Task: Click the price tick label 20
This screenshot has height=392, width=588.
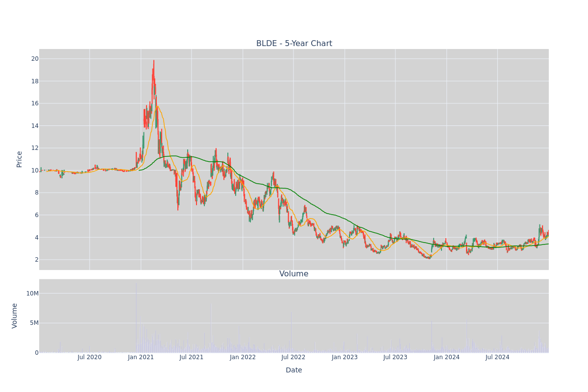Action: point(35,59)
